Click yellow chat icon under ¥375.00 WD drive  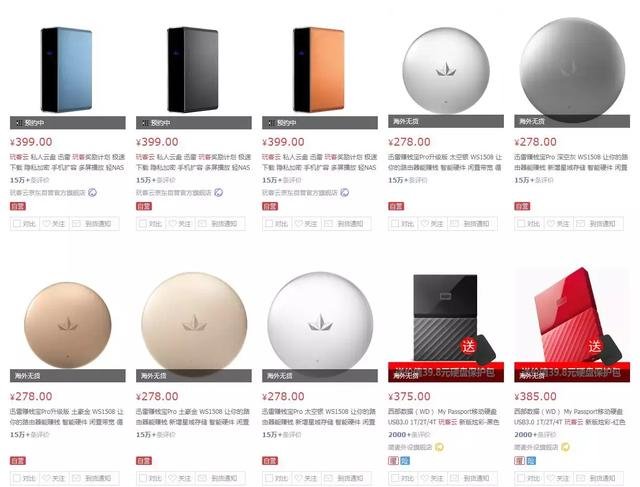coord(439,447)
